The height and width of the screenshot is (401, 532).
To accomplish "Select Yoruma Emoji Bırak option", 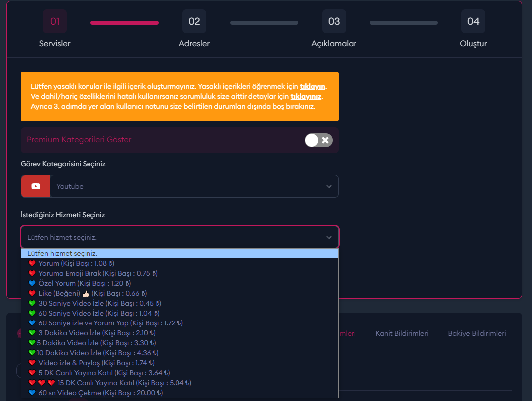I will point(179,273).
